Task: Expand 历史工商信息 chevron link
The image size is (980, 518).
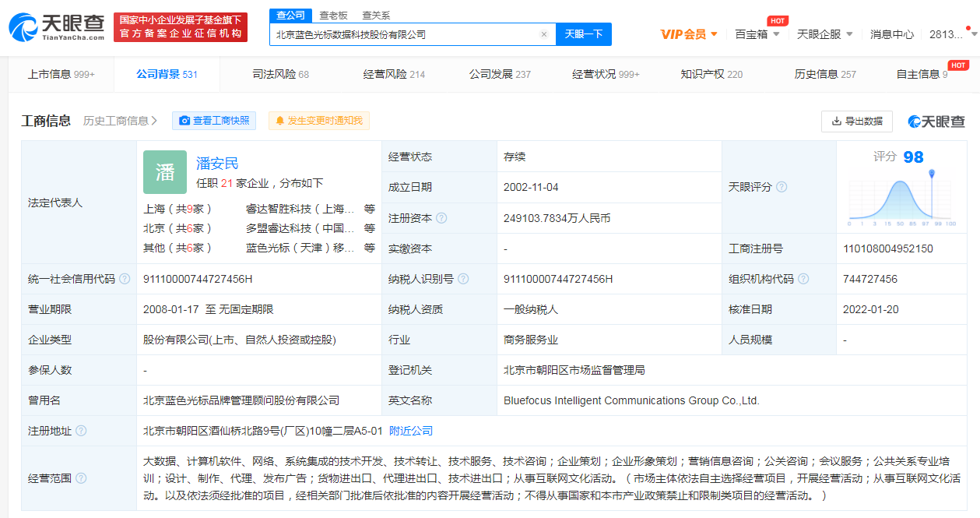Action: pyautogui.click(x=120, y=121)
